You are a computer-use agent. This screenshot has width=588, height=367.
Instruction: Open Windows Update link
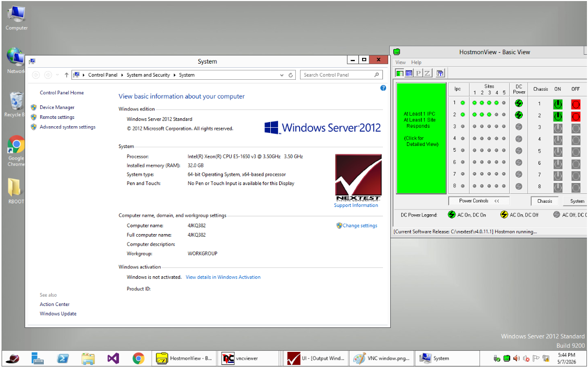(58, 314)
